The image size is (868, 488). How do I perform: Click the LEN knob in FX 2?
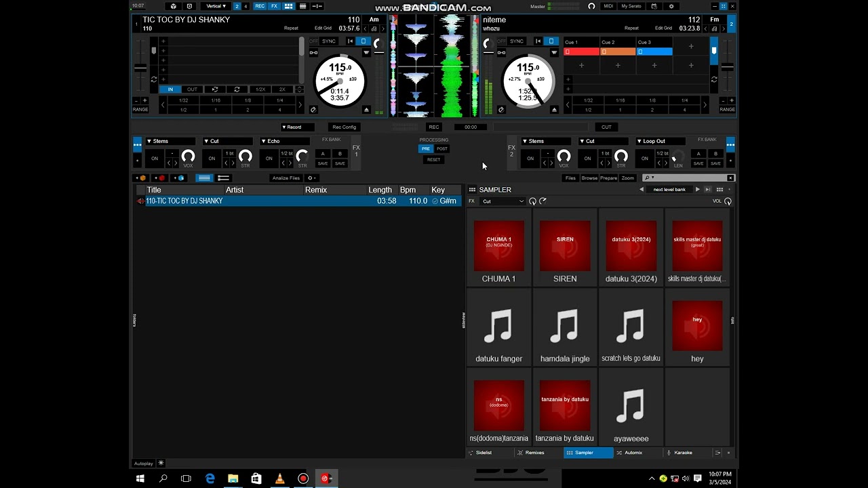(677, 157)
